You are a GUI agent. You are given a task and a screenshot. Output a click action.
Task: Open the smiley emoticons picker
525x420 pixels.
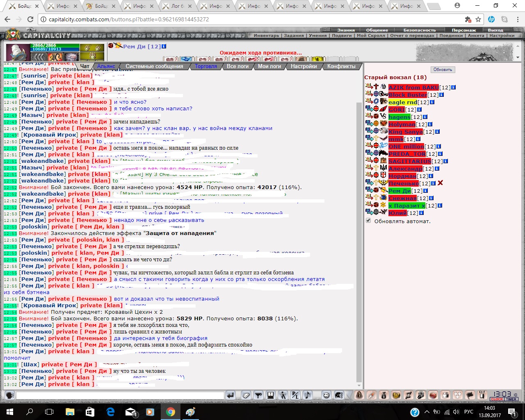326,395
